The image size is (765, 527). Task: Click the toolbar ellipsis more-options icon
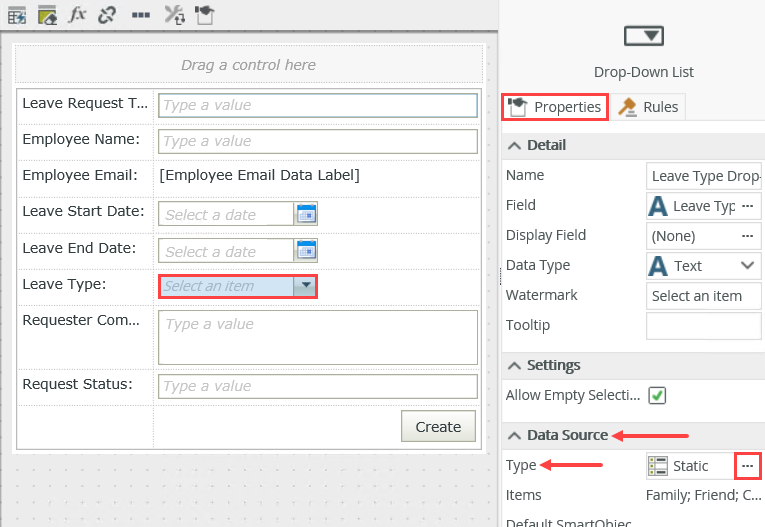(x=141, y=15)
